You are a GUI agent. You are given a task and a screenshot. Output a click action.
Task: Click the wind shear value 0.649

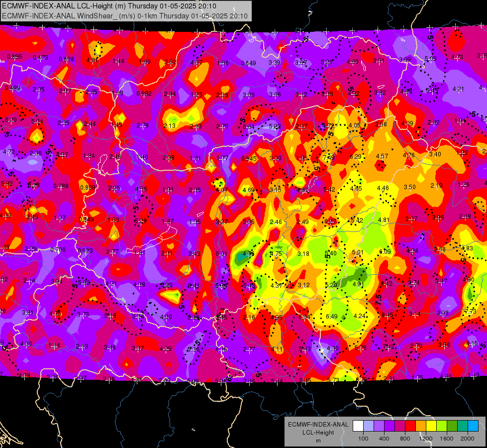(x=248, y=63)
